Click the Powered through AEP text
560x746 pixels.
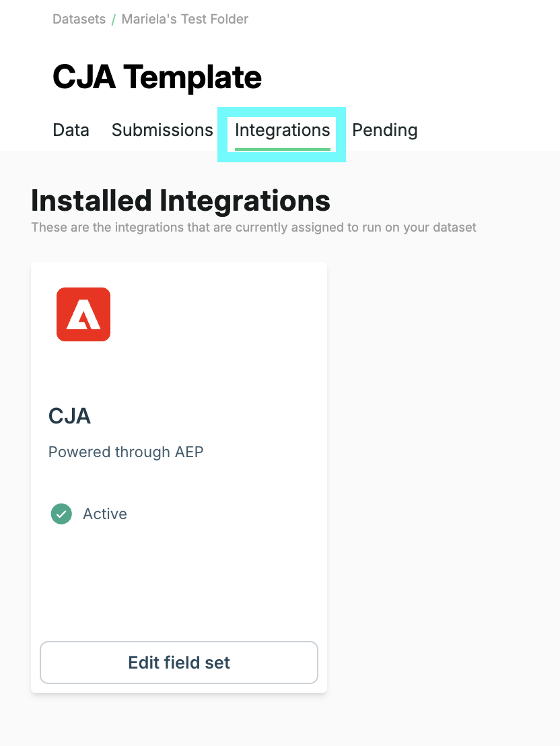click(x=126, y=452)
